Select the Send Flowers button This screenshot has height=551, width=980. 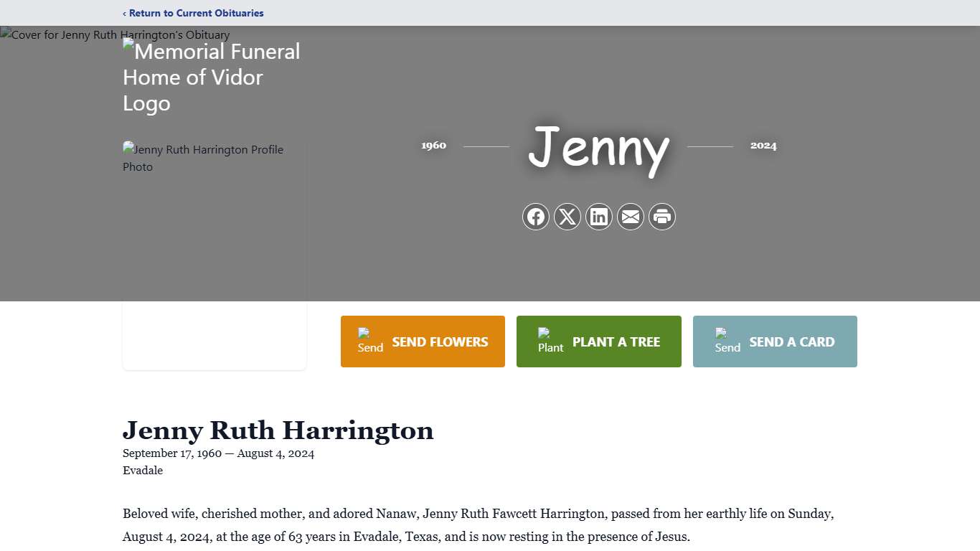pyautogui.click(x=423, y=342)
